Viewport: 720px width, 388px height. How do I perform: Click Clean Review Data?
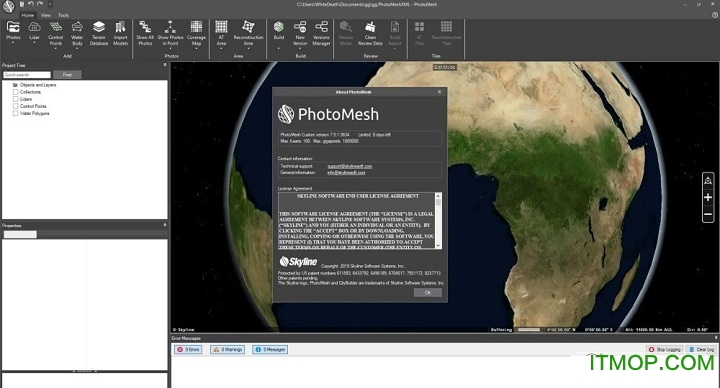coord(370,33)
